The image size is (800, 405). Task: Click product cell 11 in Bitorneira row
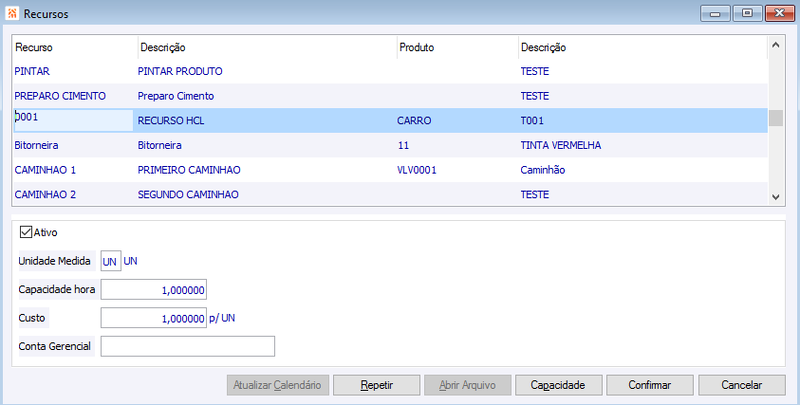point(403,145)
